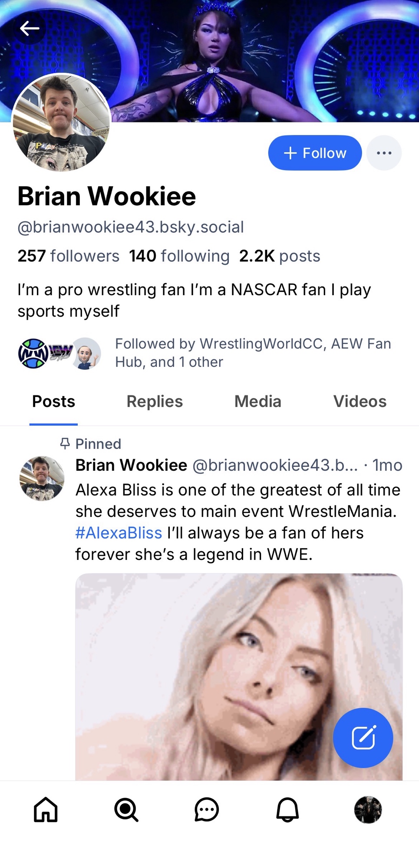419x868 pixels.
Task: View the 257 followers list
Action: (x=69, y=256)
